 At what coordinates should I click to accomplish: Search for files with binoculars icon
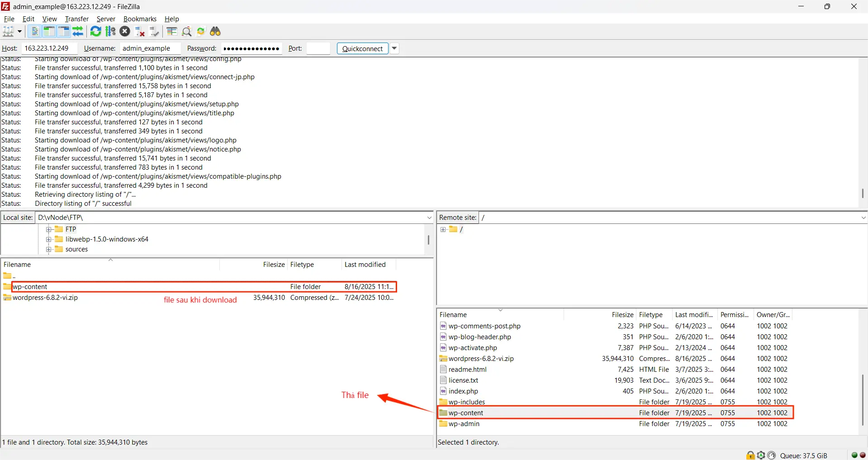[x=215, y=31]
